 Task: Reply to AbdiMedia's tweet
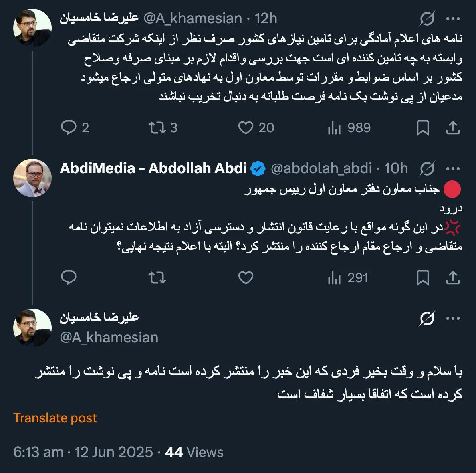click(x=70, y=277)
